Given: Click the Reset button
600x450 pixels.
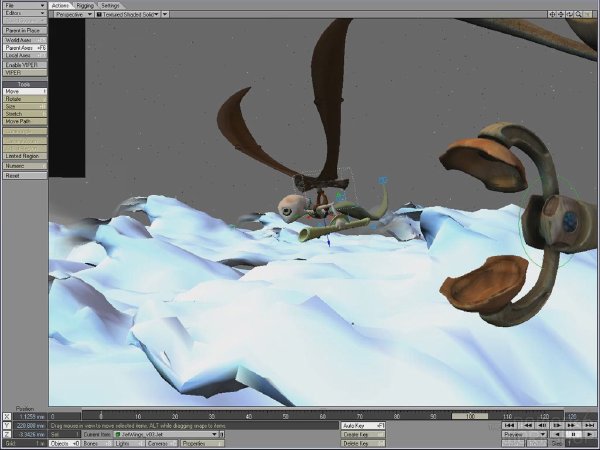Looking at the screenshot, I should click(x=25, y=176).
